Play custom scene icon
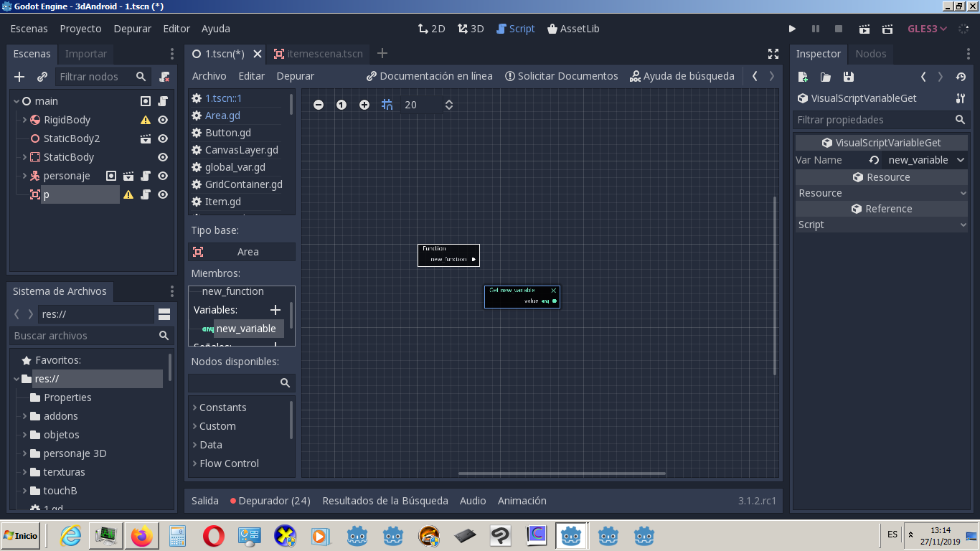 [x=887, y=29]
